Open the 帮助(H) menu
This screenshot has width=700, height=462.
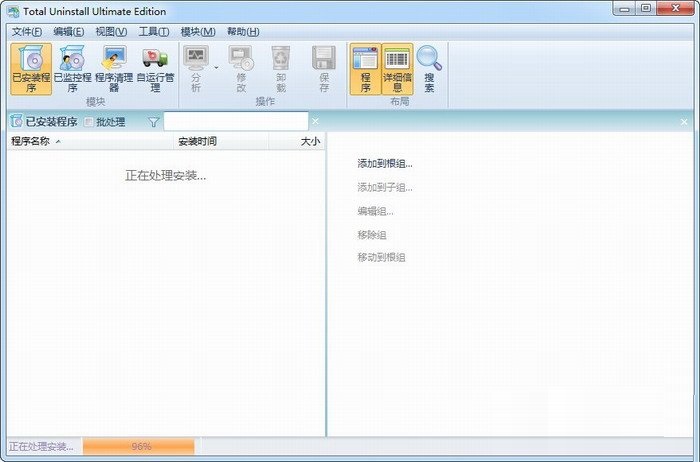pyautogui.click(x=243, y=32)
